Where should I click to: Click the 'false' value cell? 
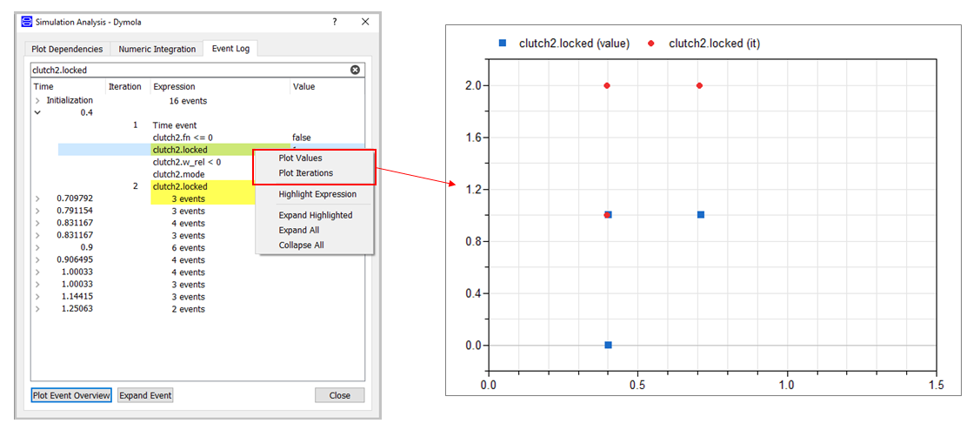[x=301, y=138]
